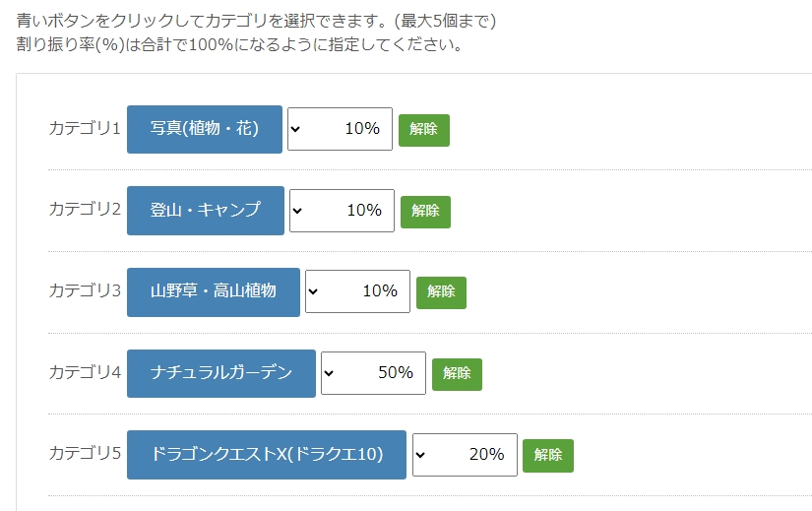Click the カテゴリ3 row label
The width and height of the screenshot is (812, 511).
85,290
